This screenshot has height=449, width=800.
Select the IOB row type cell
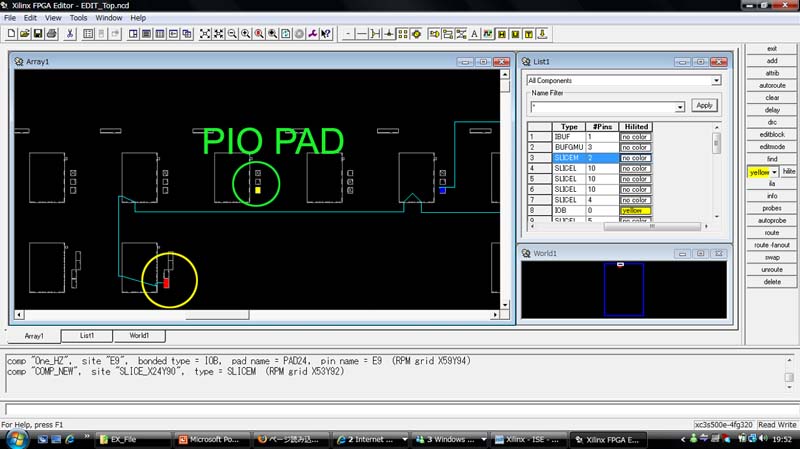[x=568, y=211]
